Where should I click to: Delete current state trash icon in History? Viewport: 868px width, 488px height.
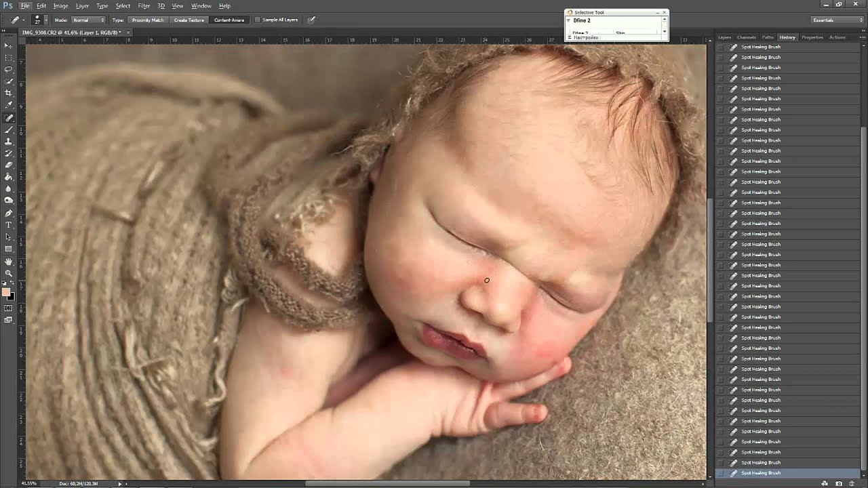(x=852, y=483)
